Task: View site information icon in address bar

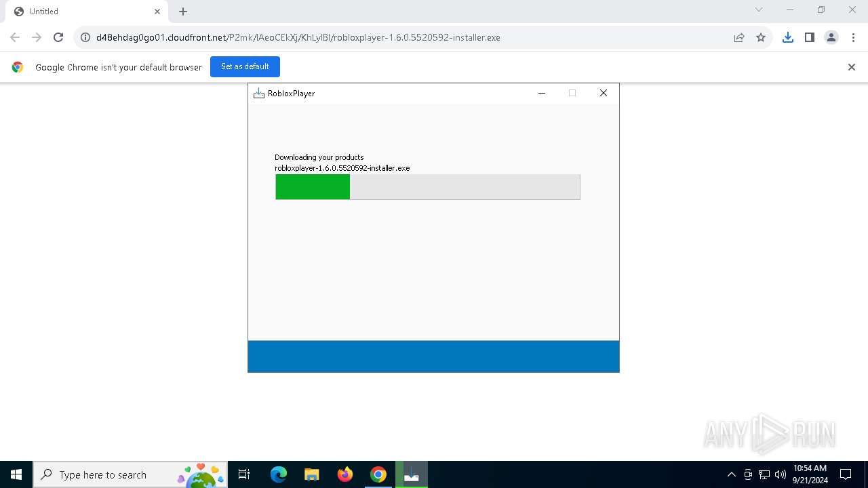Action: click(x=85, y=37)
